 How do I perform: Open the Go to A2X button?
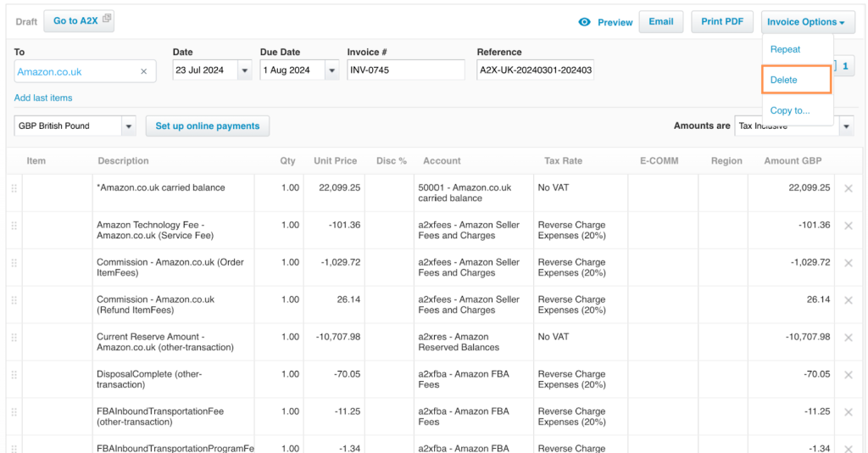click(78, 21)
